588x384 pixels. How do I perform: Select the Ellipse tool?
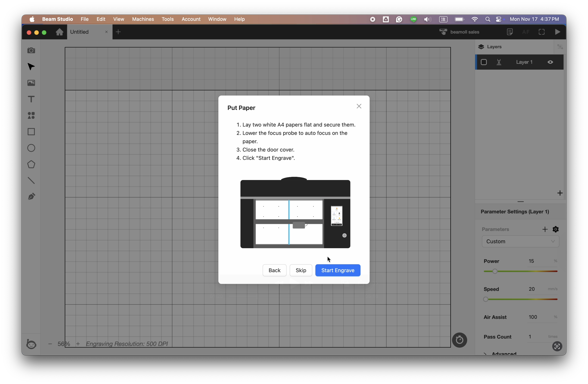coord(31,148)
